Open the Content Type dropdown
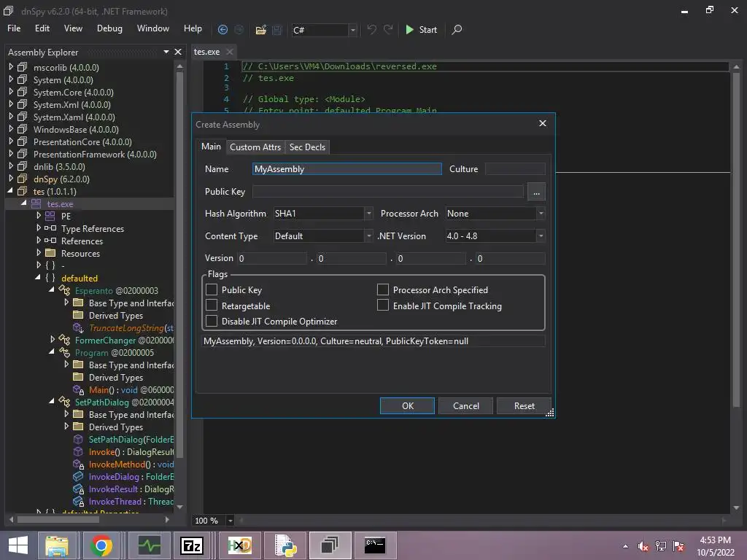This screenshot has width=747, height=560. point(323,236)
